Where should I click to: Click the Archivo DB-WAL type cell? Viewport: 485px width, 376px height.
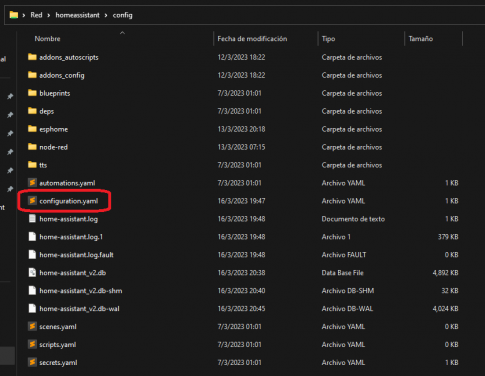pyautogui.click(x=347, y=309)
